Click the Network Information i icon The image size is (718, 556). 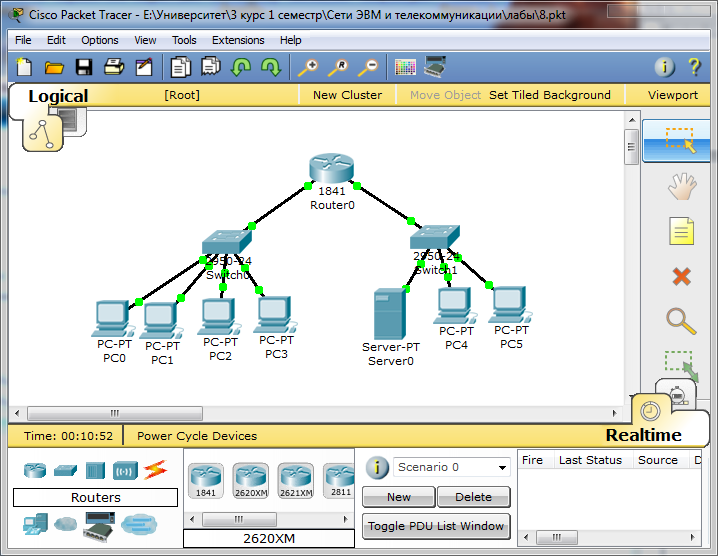[664, 67]
